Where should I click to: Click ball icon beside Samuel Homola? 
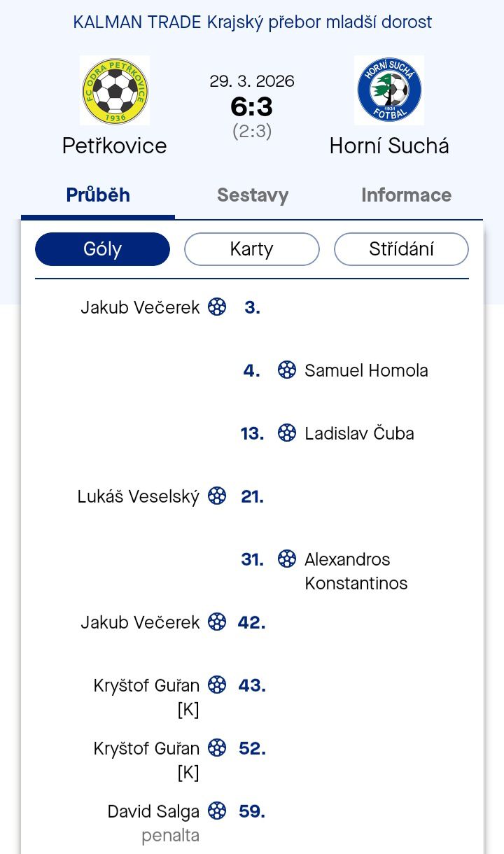pyautogui.click(x=287, y=370)
